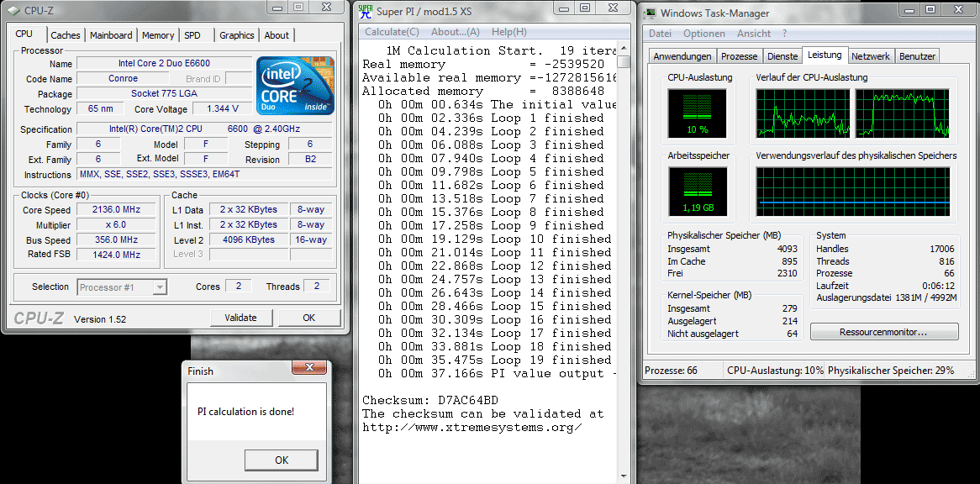Click OK in the CPU-Z window
The height and width of the screenshot is (484, 980).
point(308,318)
